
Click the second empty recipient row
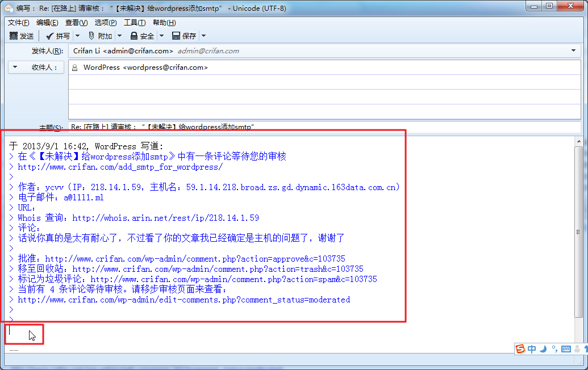pos(324,96)
